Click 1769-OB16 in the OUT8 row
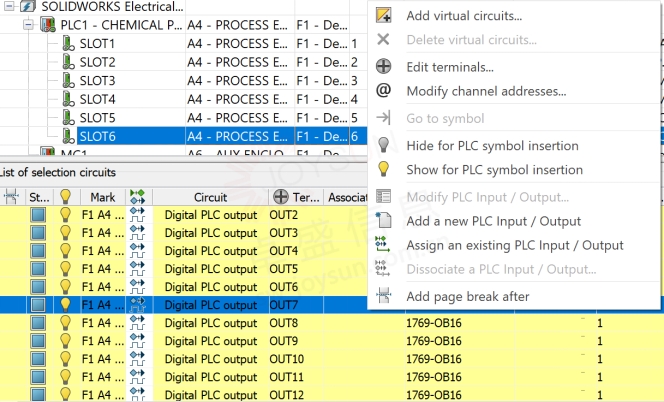Image resolution: width=664 pixels, height=402 pixels. pos(434,323)
